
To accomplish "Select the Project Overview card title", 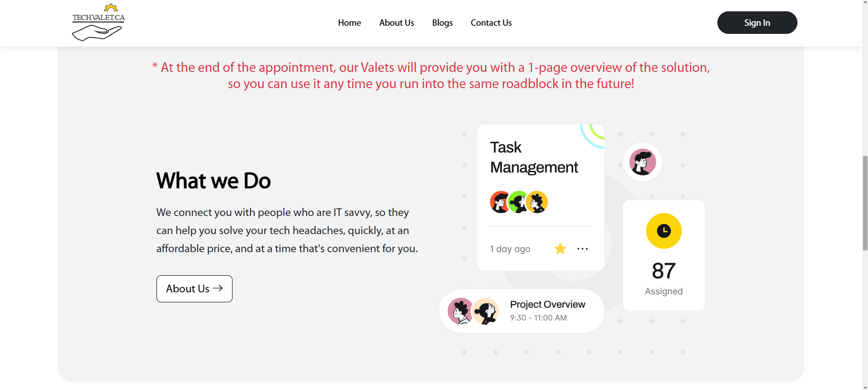I will click(x=547, y=304).
